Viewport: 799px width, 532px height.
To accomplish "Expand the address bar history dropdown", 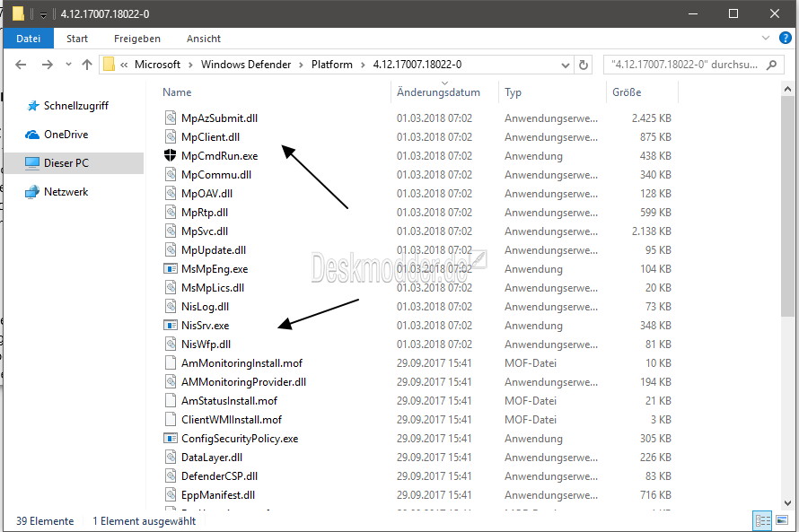I will 565,65.
